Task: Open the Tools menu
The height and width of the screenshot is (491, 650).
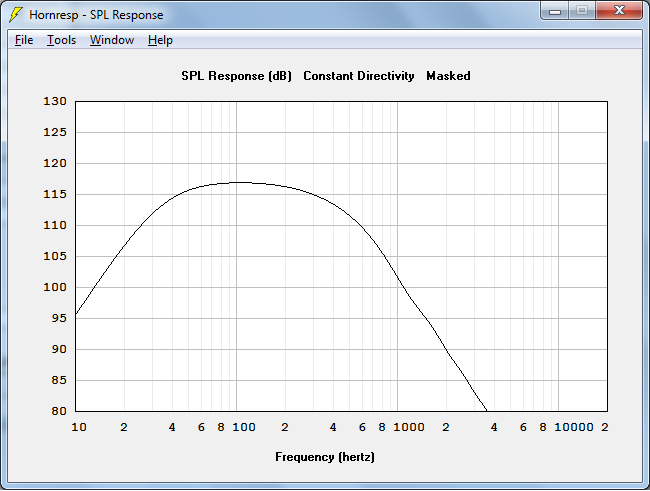Action: tap(61, 40)
